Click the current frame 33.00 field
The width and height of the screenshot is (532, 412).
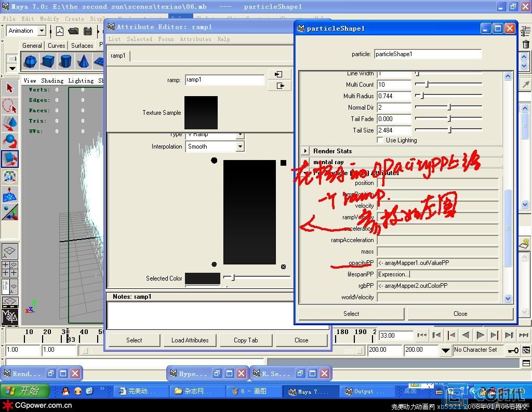[395, 335]
